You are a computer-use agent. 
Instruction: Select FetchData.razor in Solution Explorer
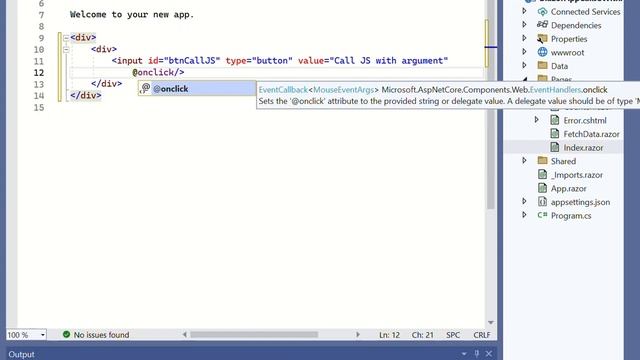coord(591,134)
